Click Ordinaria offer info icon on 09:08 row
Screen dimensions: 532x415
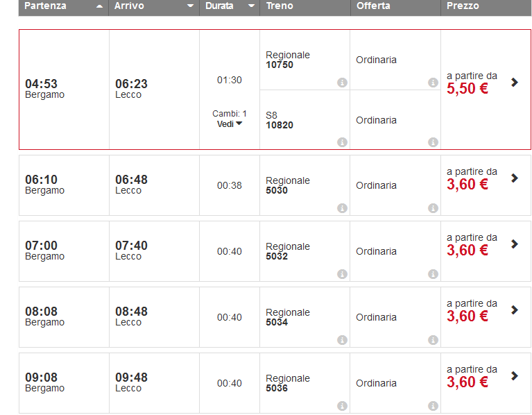click(433, 406)
